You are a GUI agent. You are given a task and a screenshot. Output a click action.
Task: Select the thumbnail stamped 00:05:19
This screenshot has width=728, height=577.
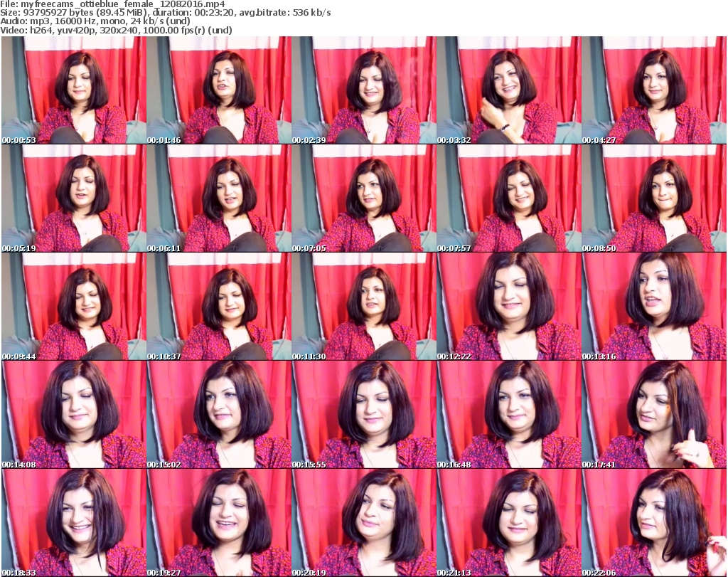tap(74, 198)
